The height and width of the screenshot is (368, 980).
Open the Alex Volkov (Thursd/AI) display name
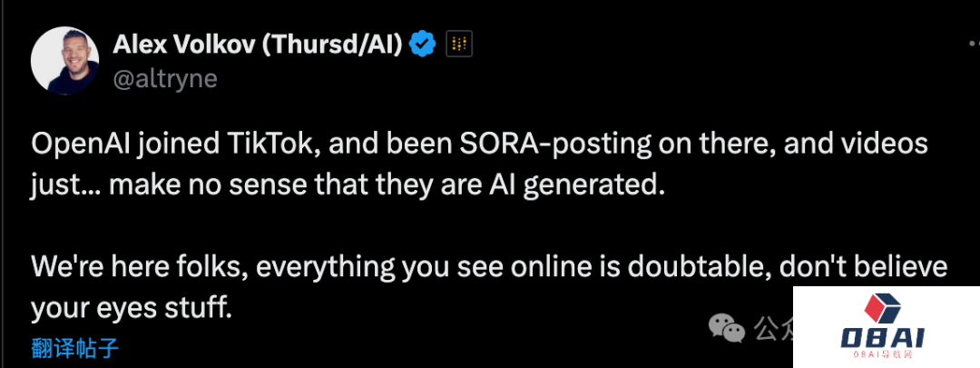(x=257, y=43)
